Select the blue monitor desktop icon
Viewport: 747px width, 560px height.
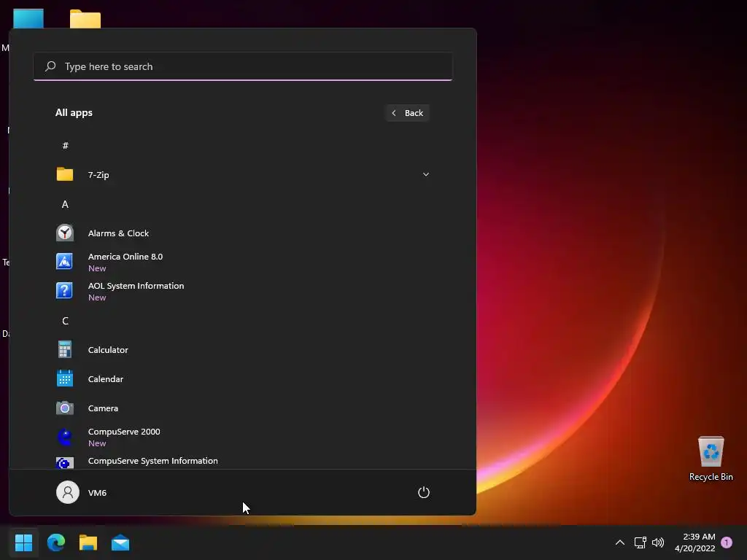click(28, 18)
